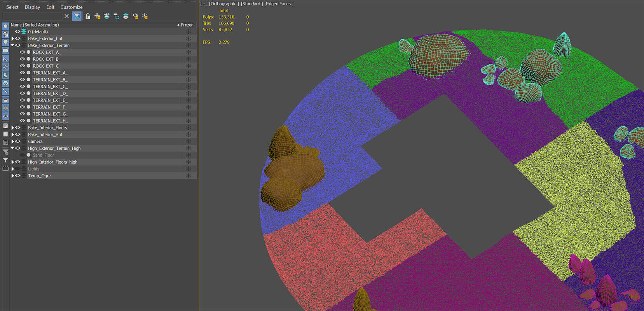Clear the search filter with X button
Viewport: 644px width, 311px height.
coord(67,16)
